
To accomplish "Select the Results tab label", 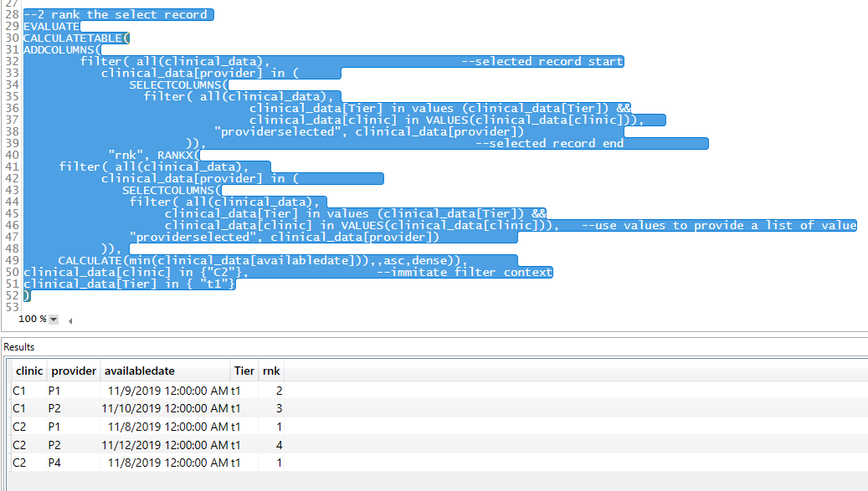I will pos(18,347).
